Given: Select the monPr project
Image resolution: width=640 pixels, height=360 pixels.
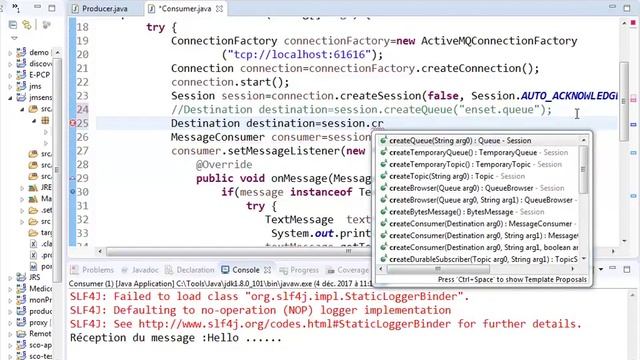Looking at the screenshot, I should point(35,300).
